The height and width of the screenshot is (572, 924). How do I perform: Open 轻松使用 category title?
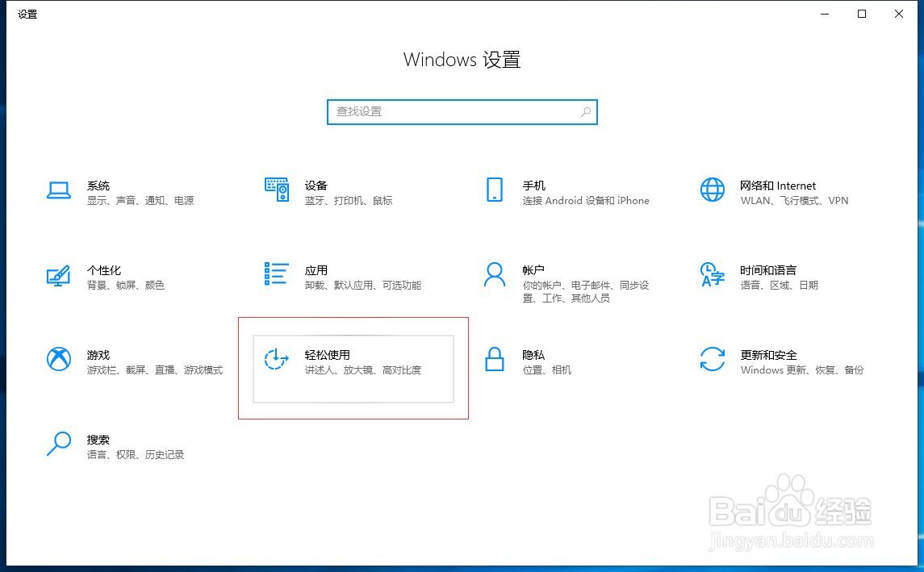327,355
